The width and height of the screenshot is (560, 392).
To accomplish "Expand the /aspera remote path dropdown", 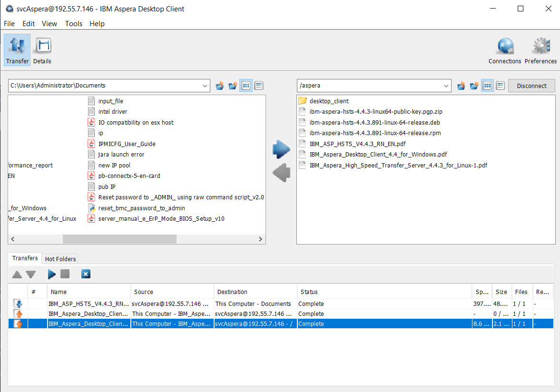I will 446,86.
